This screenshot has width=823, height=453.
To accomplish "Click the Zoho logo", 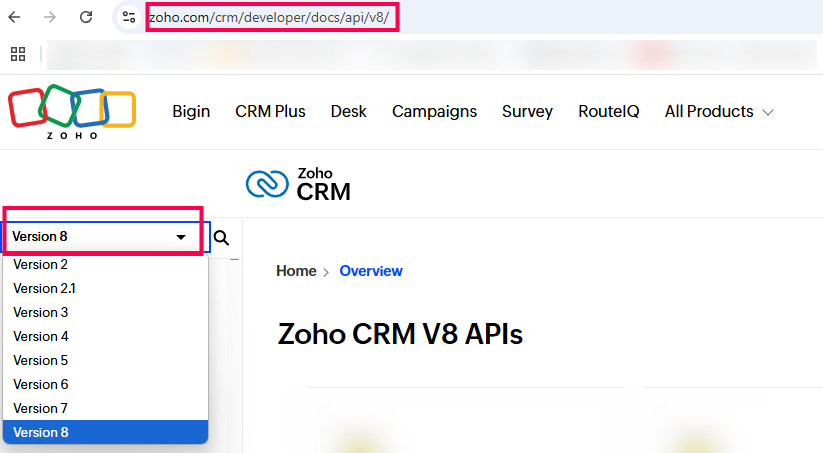I will tap(72, 112).
